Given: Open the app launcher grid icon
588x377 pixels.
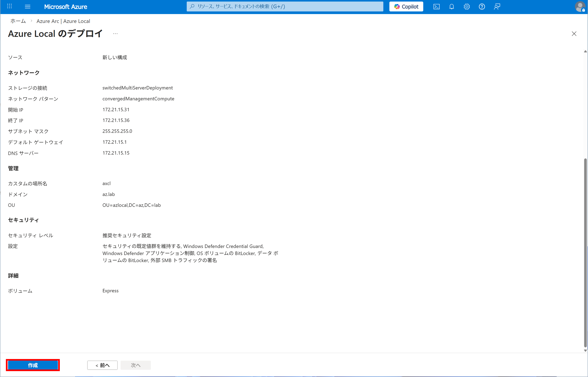Looking at the screenshot, I should [x=9, y=6].
